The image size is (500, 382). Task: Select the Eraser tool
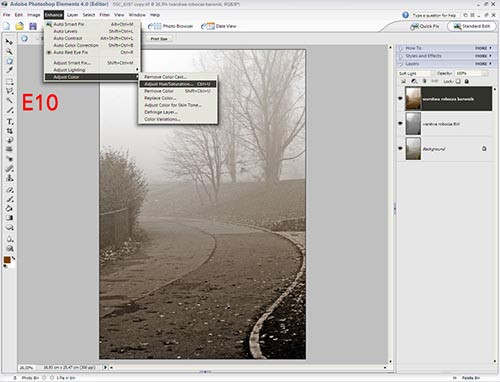[x=9, y=190]
